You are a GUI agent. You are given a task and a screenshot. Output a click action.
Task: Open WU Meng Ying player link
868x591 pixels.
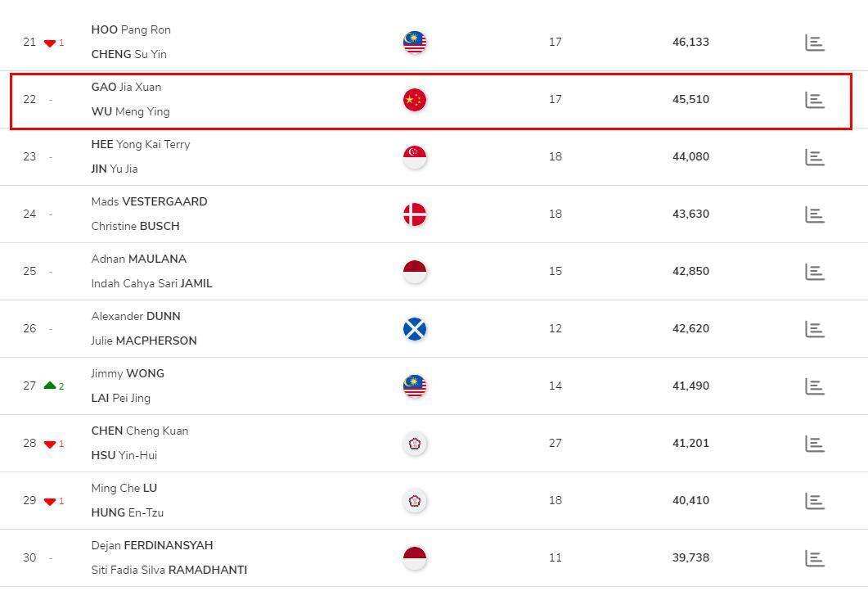click(130, 111)
